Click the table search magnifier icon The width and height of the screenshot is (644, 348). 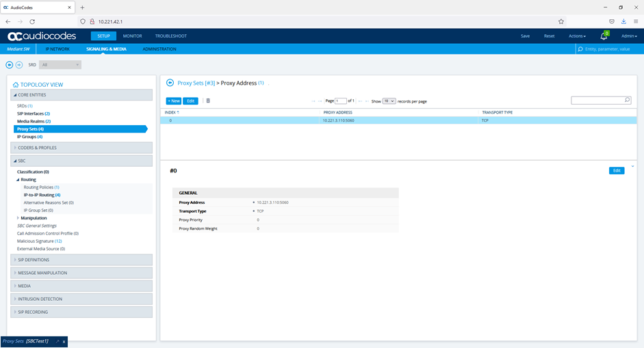point(627,100)
